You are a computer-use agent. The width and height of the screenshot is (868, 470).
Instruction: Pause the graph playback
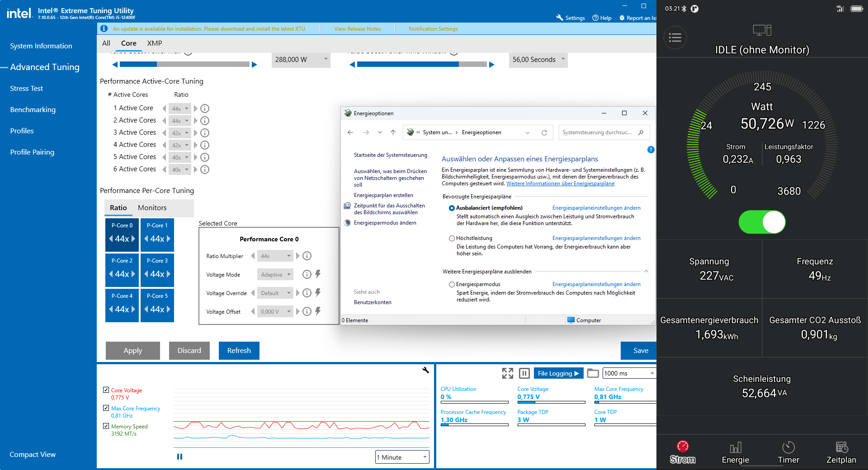pos(179,457)
